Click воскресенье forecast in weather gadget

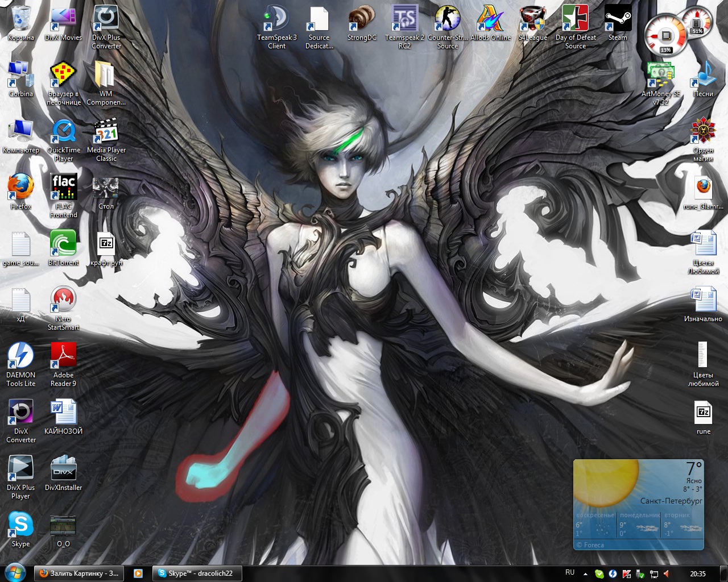point(595,526)
